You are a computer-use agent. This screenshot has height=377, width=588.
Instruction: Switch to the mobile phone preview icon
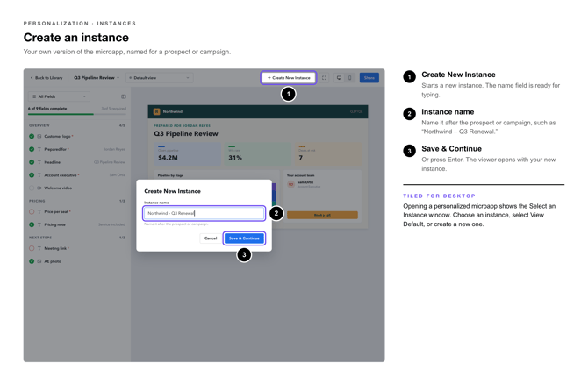click(x=349, y=78)
